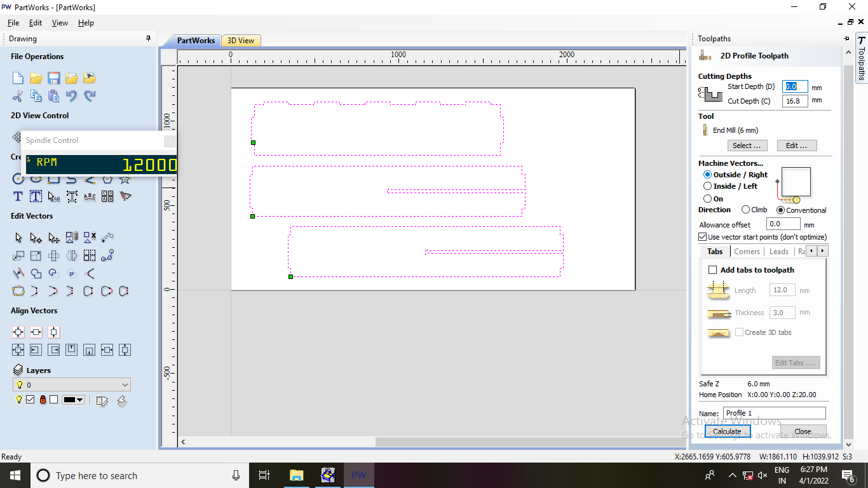The image size is (868, 488).
Task: Open the plate/nesting CD AB tool
Action: (x=107, y=196)
